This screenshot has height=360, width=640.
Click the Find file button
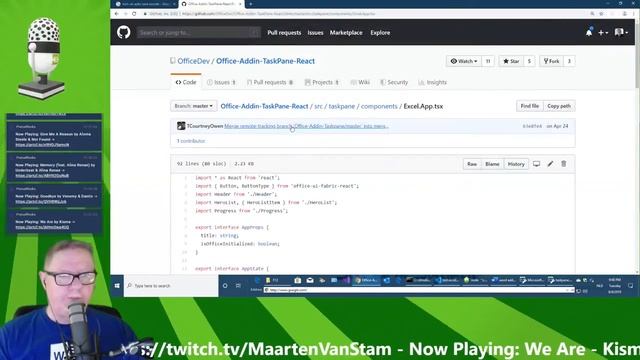(529, 106)
